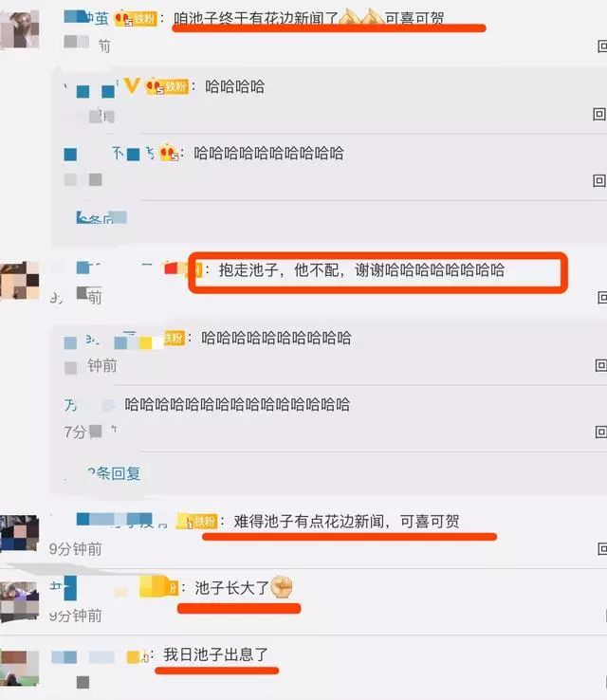Image resolution: width=607 pixels, height=700 pixels.
Task: Click reply icon beside 抱走池子 comment
Action: (602, 297)
